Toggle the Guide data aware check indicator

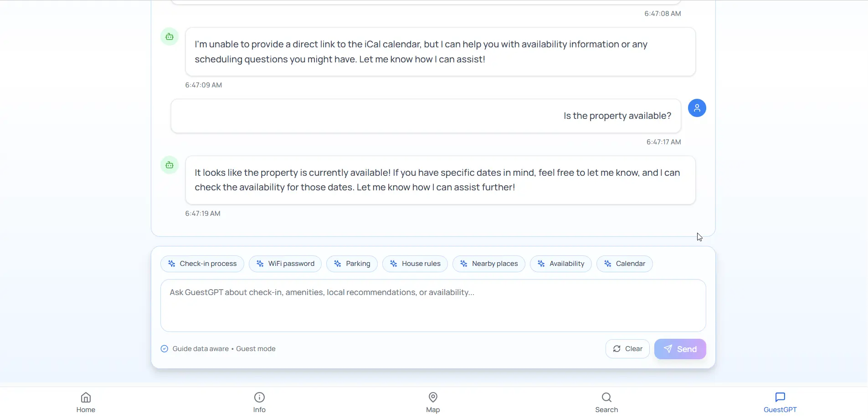click(x=164, y=348)
